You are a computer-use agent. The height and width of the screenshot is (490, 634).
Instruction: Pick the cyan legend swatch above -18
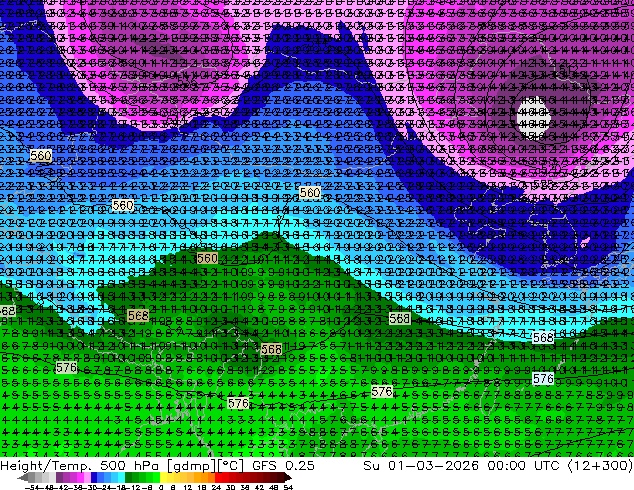click(x=121, y=478)
